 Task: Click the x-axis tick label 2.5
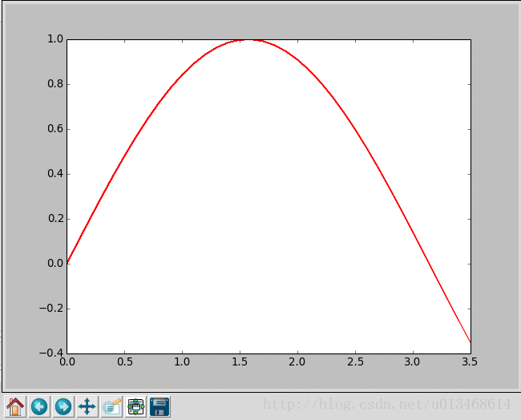355,362
